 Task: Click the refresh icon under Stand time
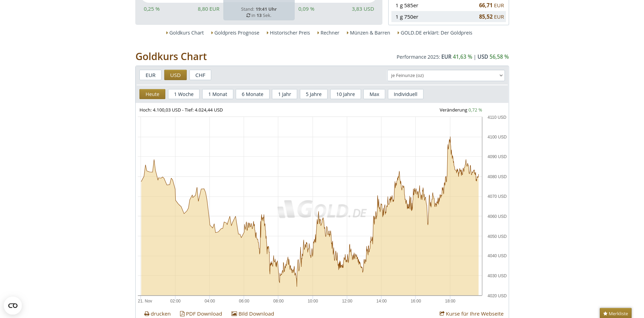(248, 16)
